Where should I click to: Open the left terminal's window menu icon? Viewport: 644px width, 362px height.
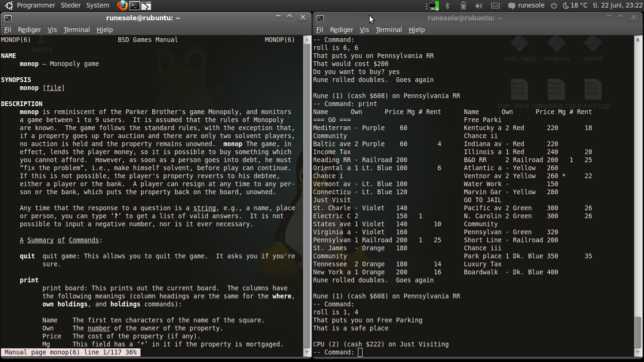(8, 18)
